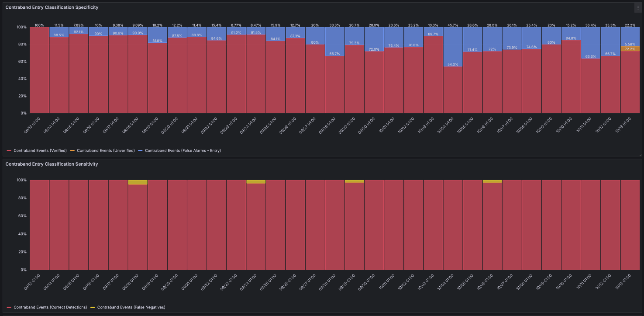The height and width of the screenshot is (316, 644).
Task: Click the 79.3% value label
Action: point(355,43)
